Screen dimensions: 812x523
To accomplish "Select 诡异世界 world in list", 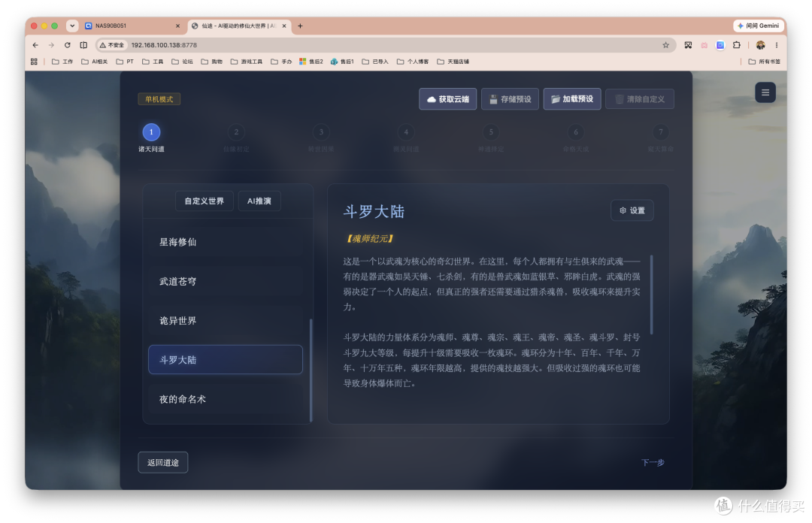I will [226, 321].
